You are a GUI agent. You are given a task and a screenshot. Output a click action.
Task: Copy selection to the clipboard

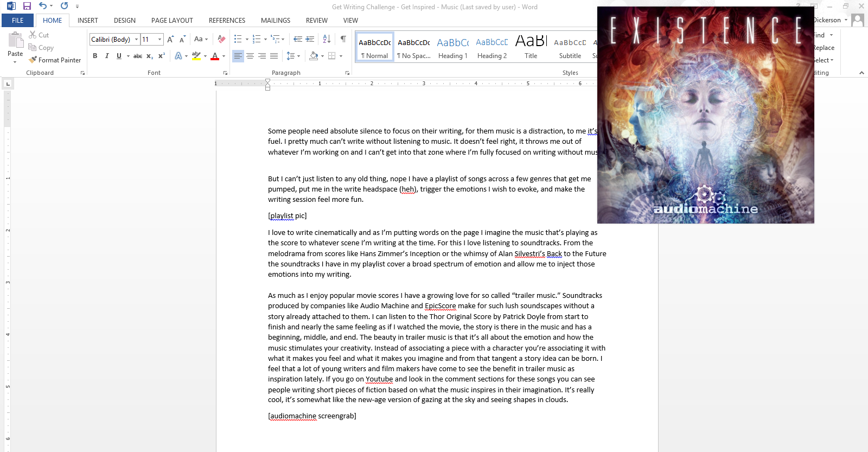(41, 48)
